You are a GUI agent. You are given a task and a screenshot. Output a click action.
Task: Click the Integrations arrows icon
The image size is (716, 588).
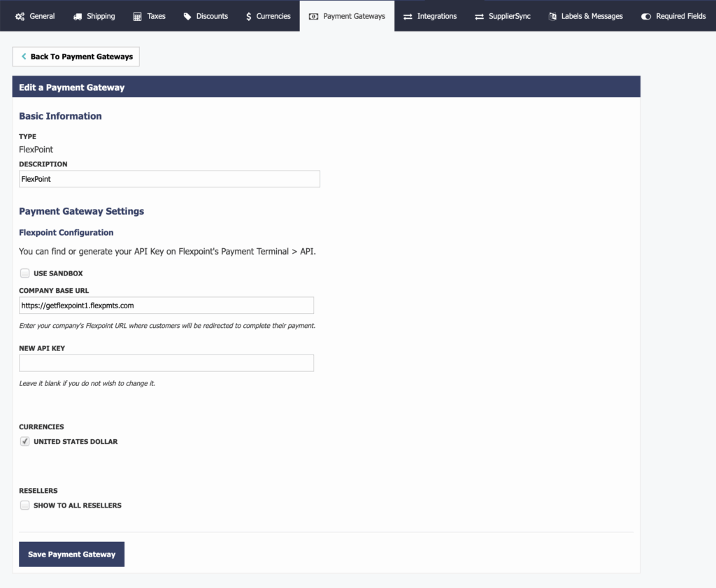pos(408,17)
